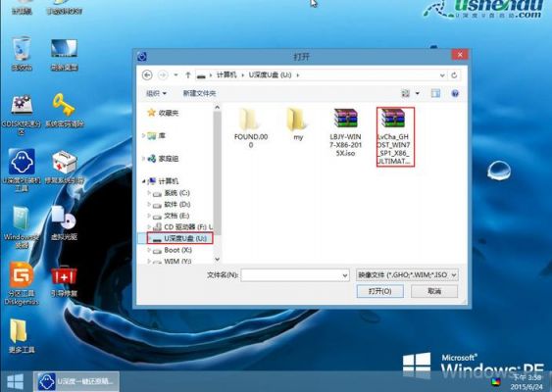Image resolution: width=552 pixels, height=392 pixels.
Task: Launch the Windows installer desktop icon
Action: coord(22,227)
